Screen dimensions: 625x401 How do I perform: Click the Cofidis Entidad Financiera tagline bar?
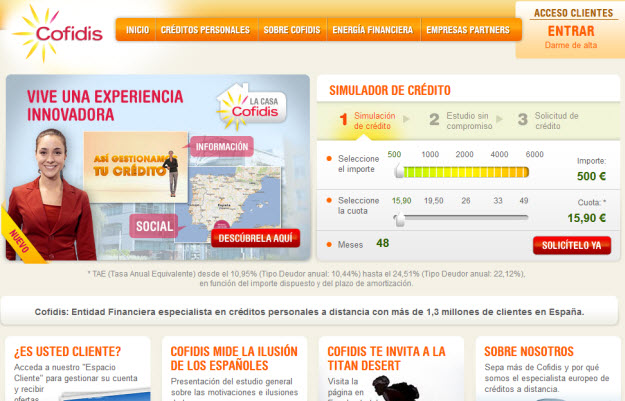pyautogui.click(x=309, y=312)
